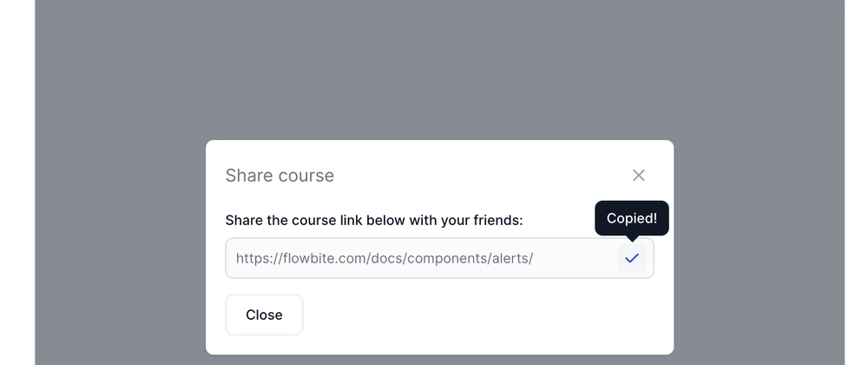Click the Close button
Viewport: 868px width, 365px height.
point(264,315)
